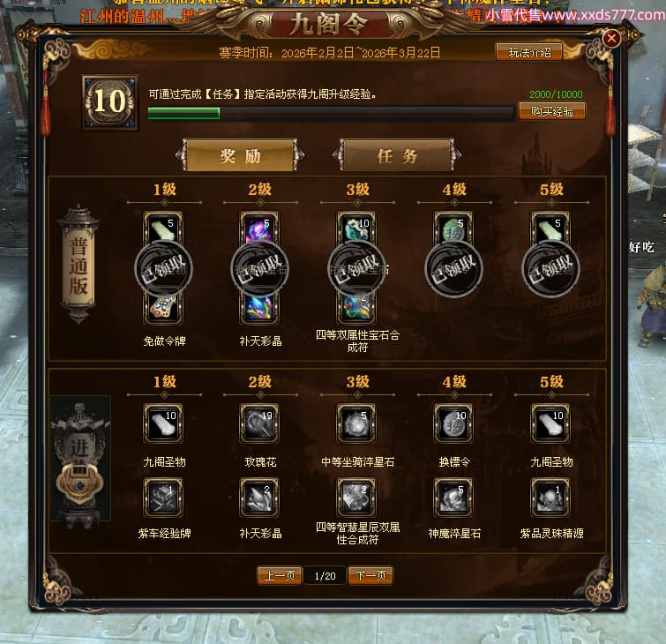Viewport: 666px width, 644px height.
Task: Click the 紫品灵珠精源 icon
Action: [550, 498]
